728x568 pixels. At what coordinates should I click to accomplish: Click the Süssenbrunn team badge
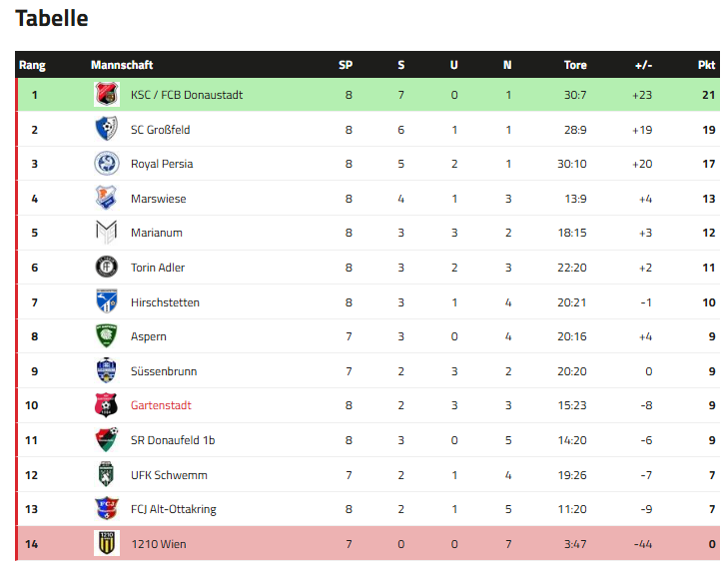click(106, 371)
